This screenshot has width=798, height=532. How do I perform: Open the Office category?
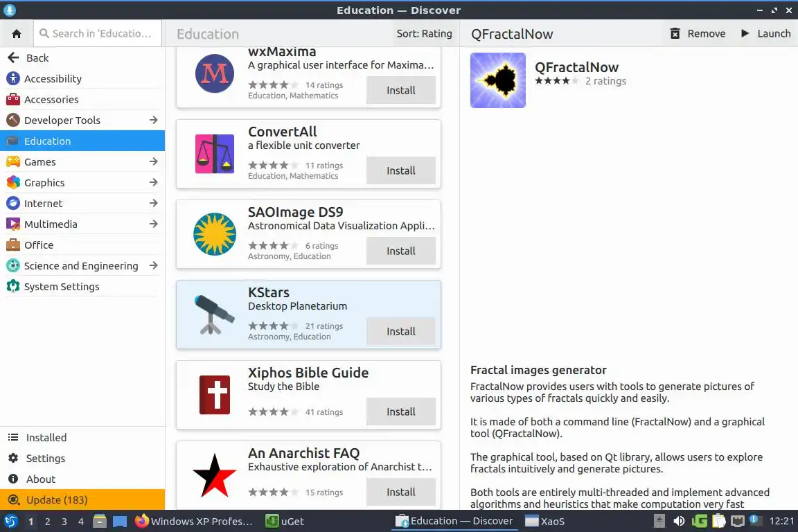point(82,245)
